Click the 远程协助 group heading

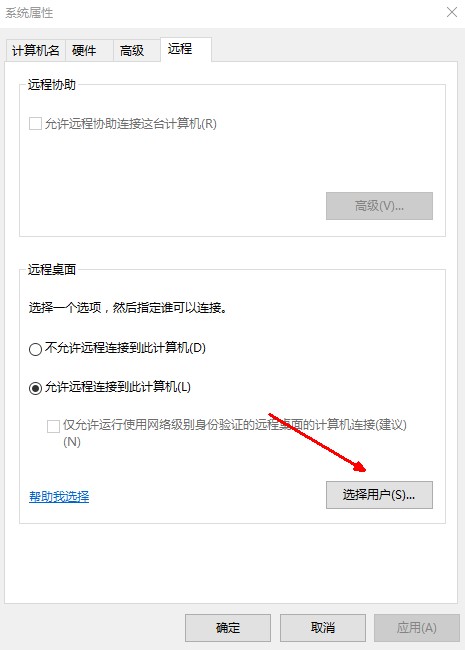point(52,85)
